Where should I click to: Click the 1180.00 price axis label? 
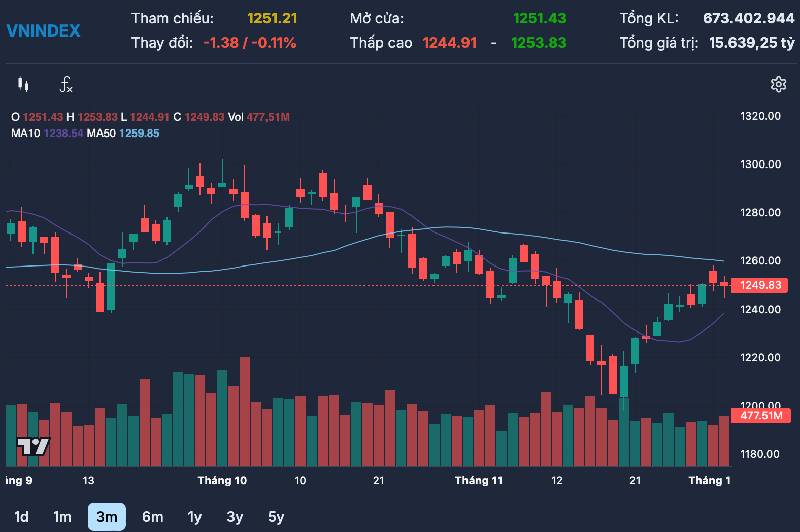pos(760,454)
